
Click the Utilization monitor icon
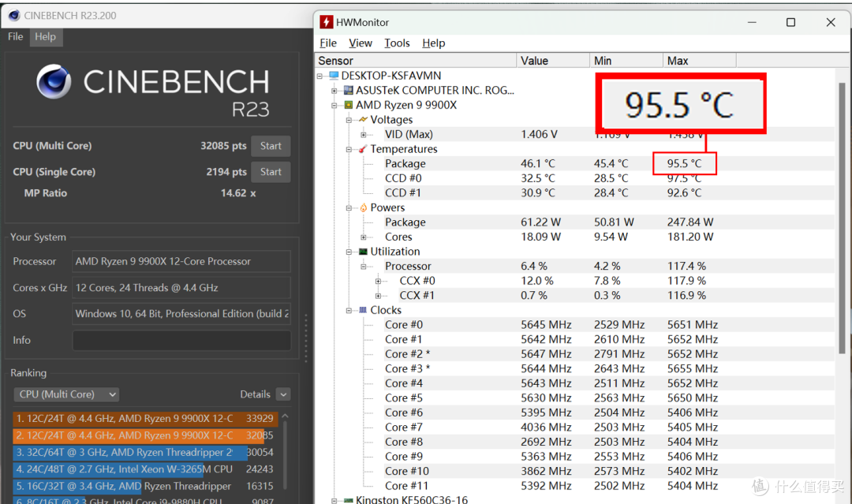pyautogui.click(x=363, y=252)
